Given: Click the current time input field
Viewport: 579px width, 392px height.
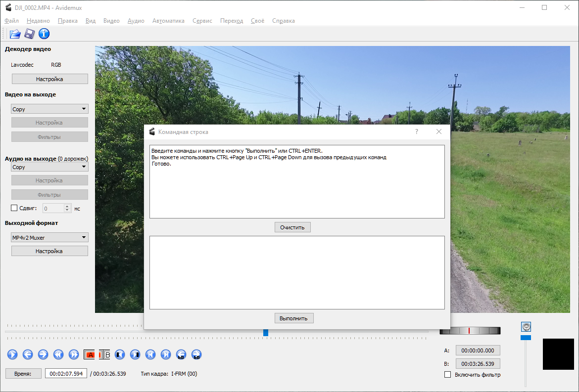Looking at the screenshot, I should (x=66, y=374).
